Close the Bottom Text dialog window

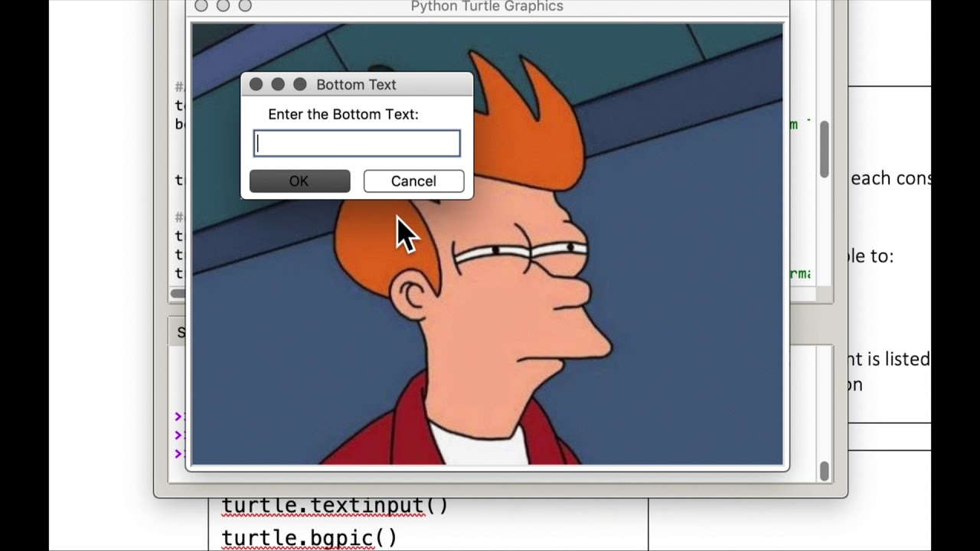click(256, 84)
